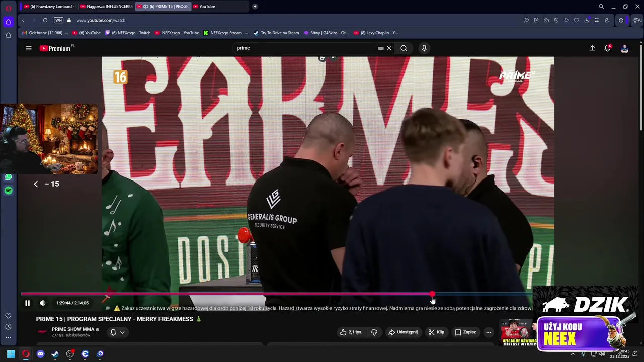Open sidebar three-dot settings menu
The image size is (644, 362).
click(x=8, y=337)
